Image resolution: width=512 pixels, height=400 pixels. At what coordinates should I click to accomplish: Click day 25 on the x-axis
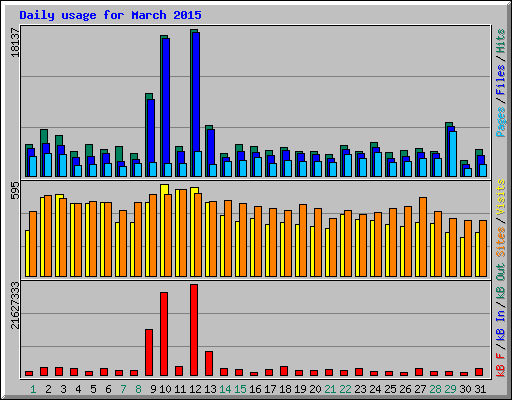[390, 389]
